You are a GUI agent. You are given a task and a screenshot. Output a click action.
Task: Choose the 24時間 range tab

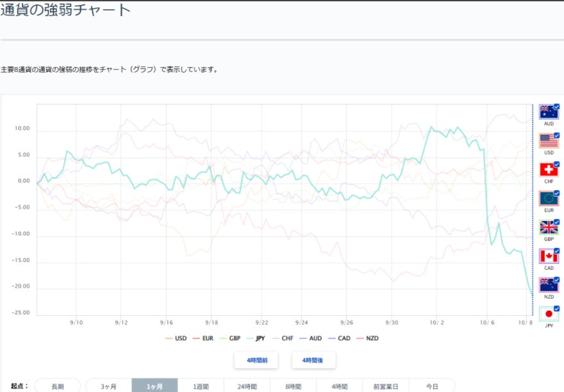(x=247, y=386)
